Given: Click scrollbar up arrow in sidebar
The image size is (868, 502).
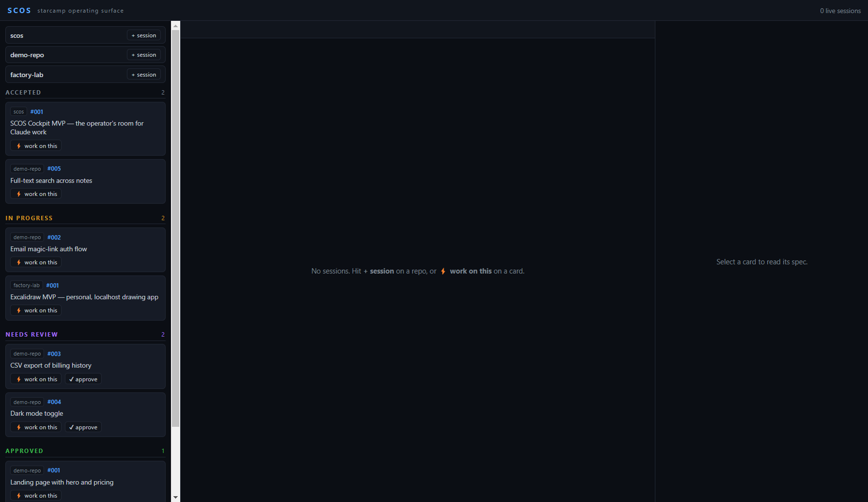Looking at the screenshot, I should (x=175, y=26).
